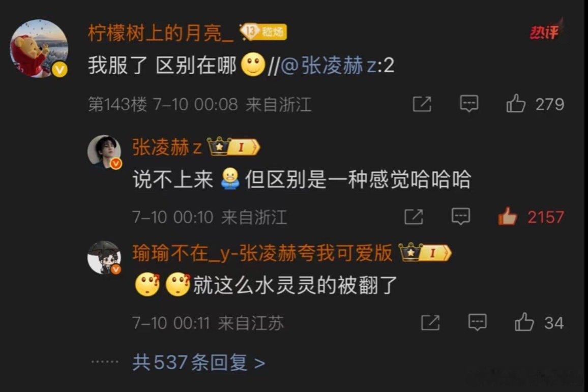Screen dimensions: 588x392
Task: Expand all 537 replies
Action: [199, 363]
